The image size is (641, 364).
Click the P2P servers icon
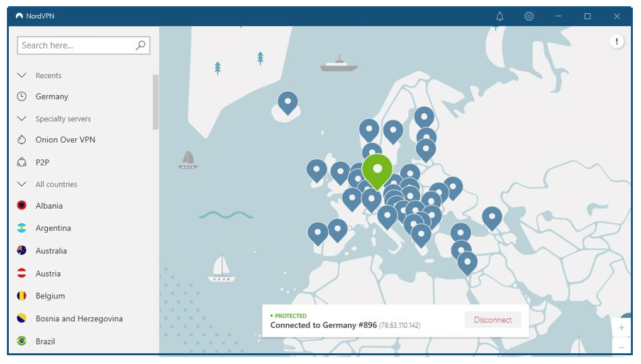[x=21, y=162]
